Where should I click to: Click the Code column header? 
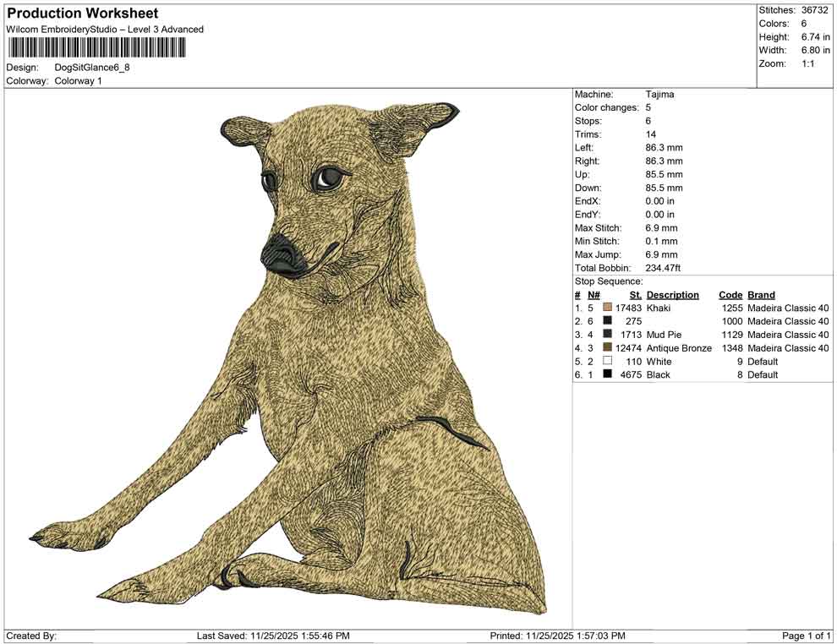tap(730, 295)
